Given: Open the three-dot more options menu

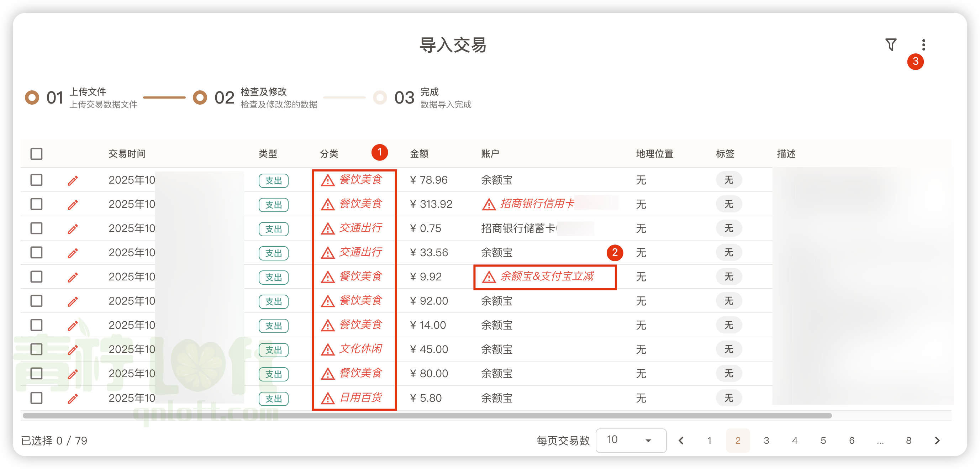Looking at the screenshot, I should [x=924, y=44].
